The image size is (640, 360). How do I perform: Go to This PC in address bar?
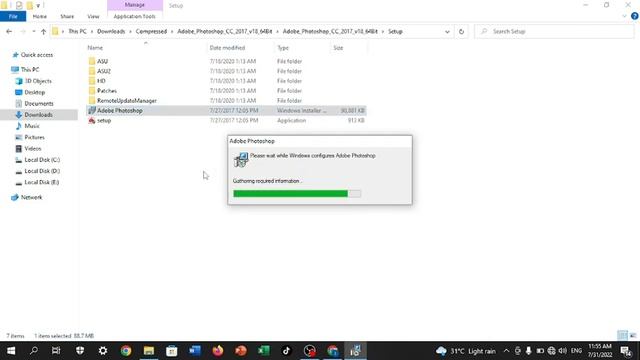click(x=77, y=31)
